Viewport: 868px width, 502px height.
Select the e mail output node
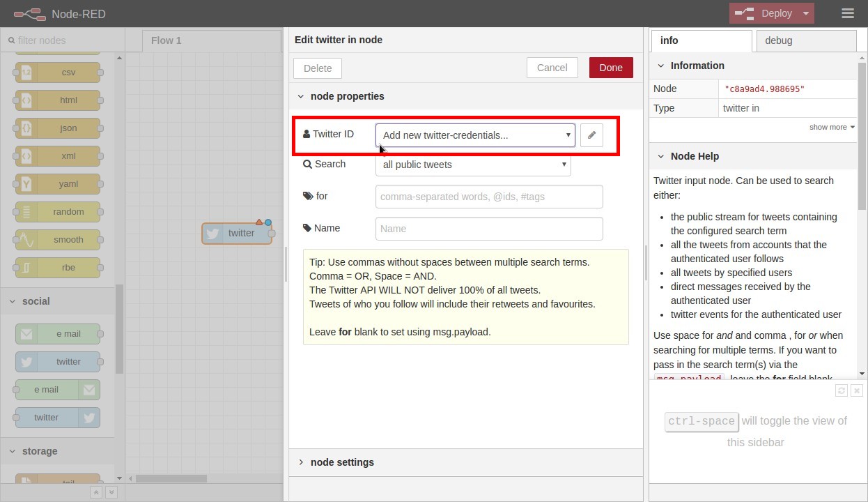(x=58, y=390)
